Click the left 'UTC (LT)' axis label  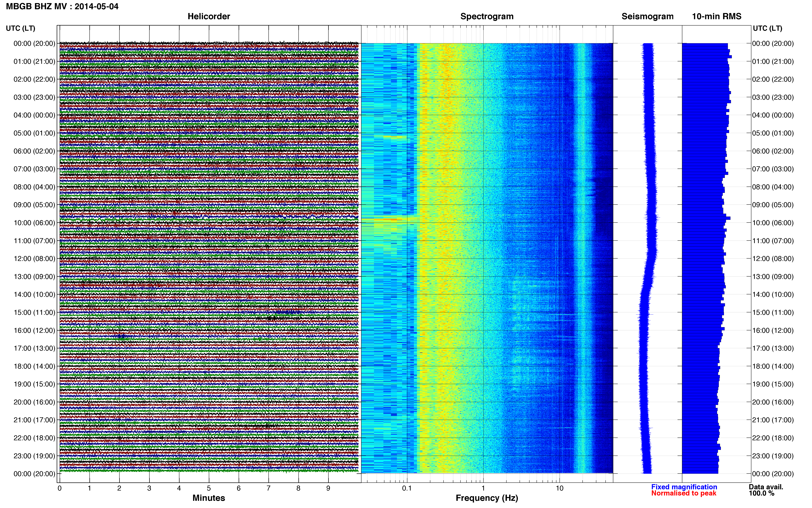21,28
